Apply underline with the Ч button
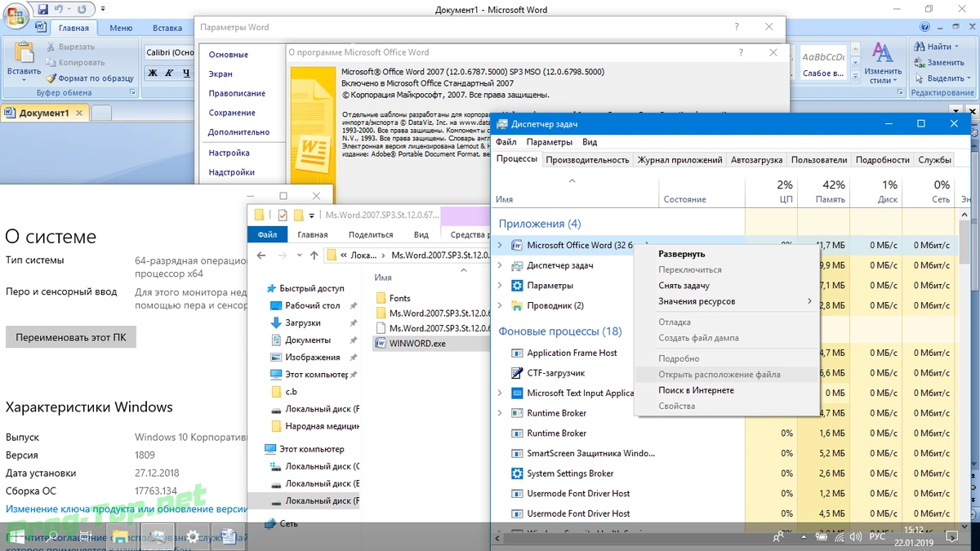 (x=187, y=73)
